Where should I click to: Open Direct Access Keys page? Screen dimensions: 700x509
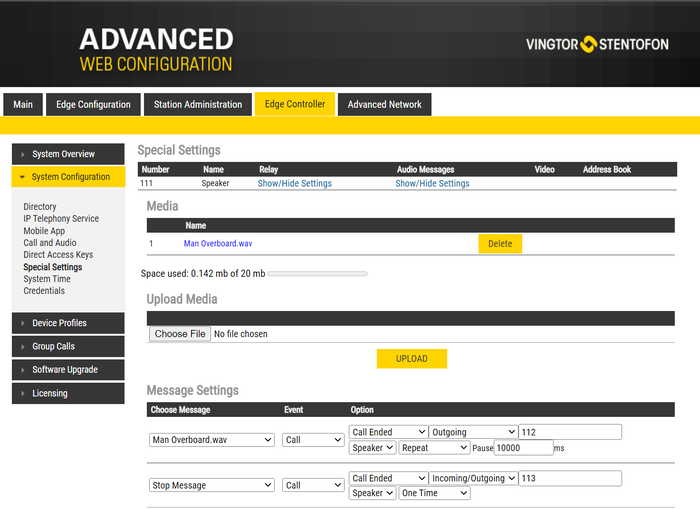pos(58,255)
